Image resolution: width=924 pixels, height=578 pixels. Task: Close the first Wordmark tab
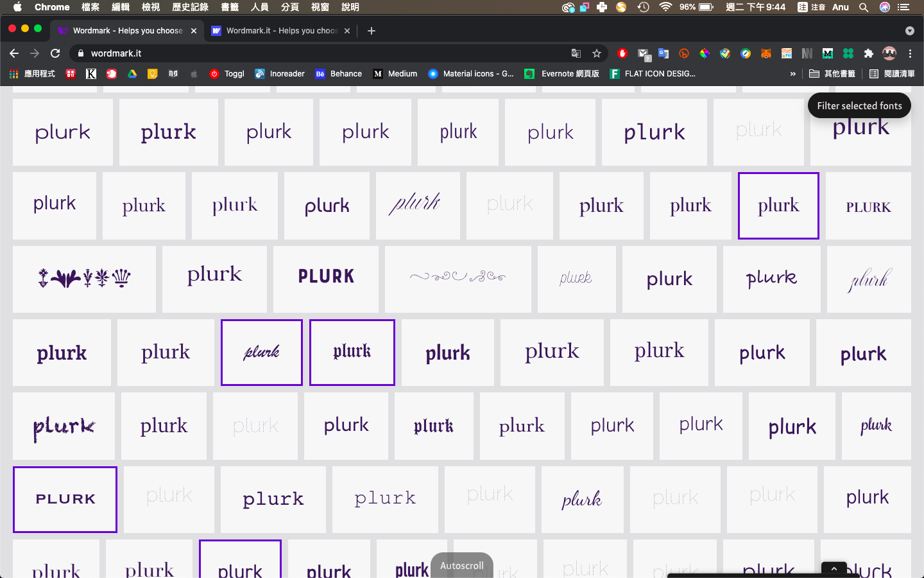(194, 31)
